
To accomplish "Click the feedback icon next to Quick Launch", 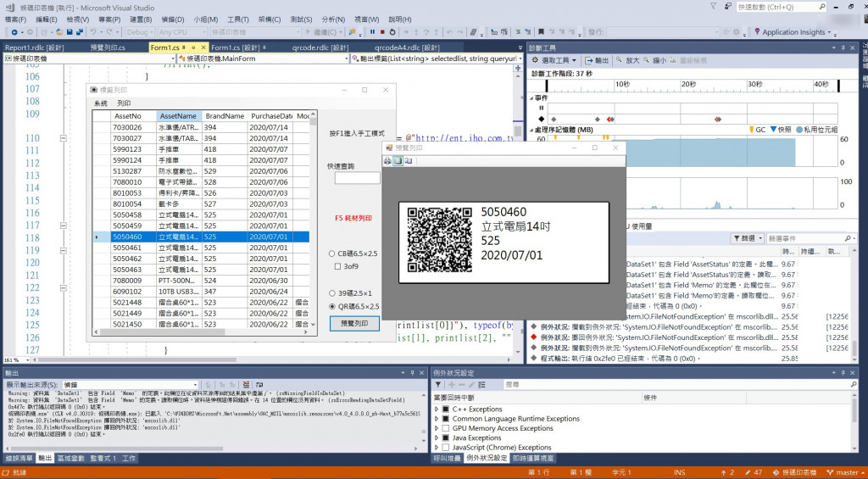I will click(726, 7).
